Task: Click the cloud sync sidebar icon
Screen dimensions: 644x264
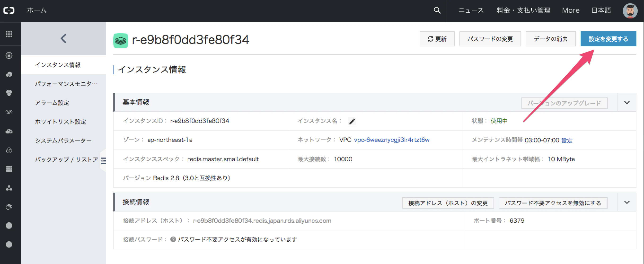Action: [x=9, y=131]
